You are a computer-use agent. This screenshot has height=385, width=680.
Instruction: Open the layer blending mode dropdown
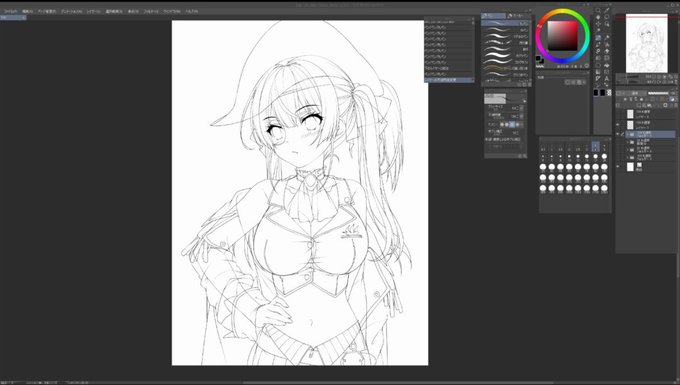coord(636,93)
